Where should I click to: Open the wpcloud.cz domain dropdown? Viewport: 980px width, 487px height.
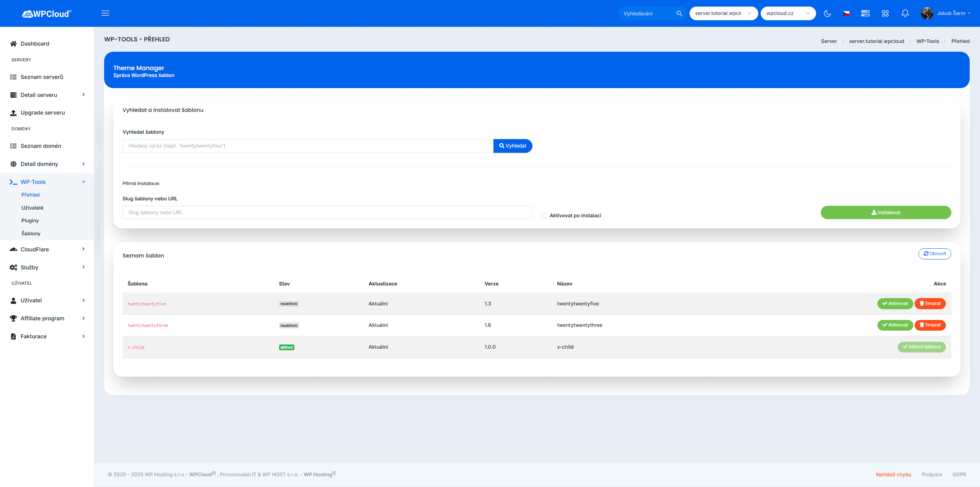pos(788,13)
